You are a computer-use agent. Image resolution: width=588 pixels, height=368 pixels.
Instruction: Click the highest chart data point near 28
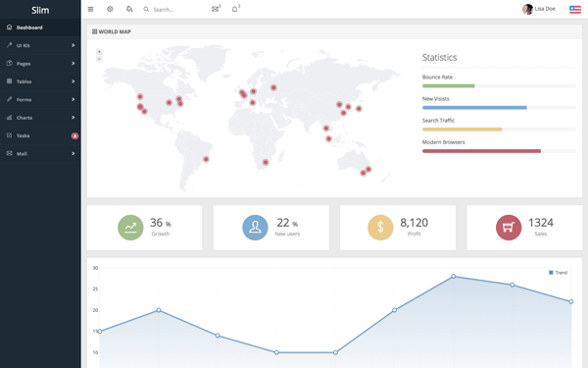point(454,277)
